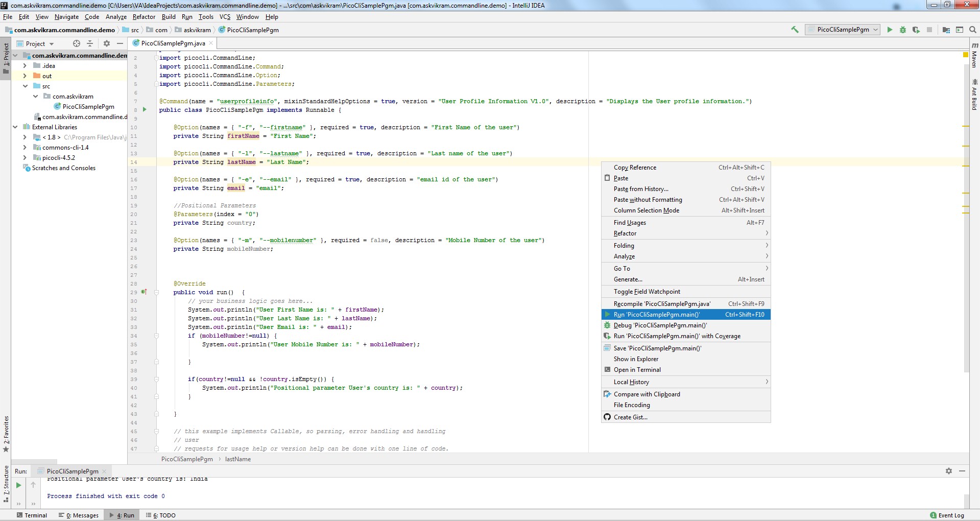The image size is (980, 521).
Task: Open the PicoCliSamplePgm run configuration dropdown
Action: pyautogui.click(x=876, y=30)
